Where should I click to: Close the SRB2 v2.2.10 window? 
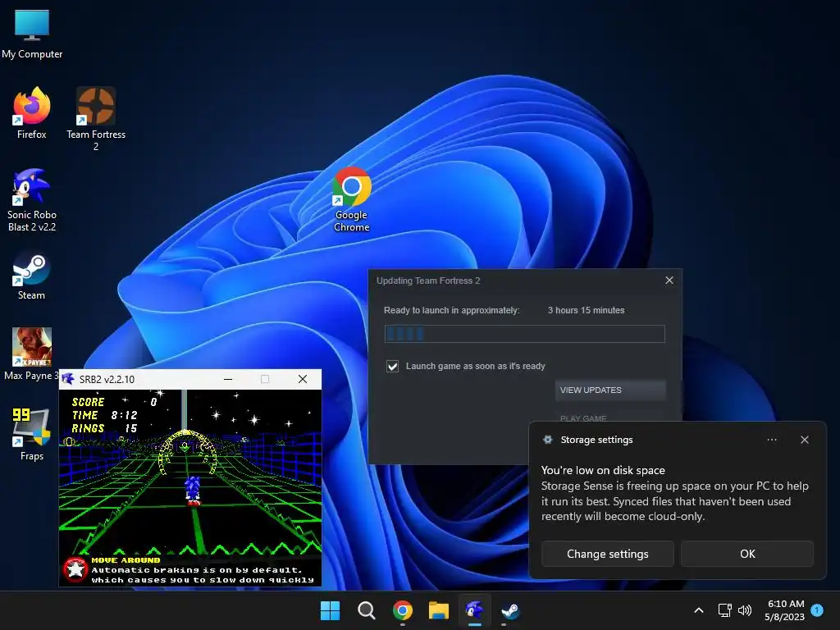303,379
